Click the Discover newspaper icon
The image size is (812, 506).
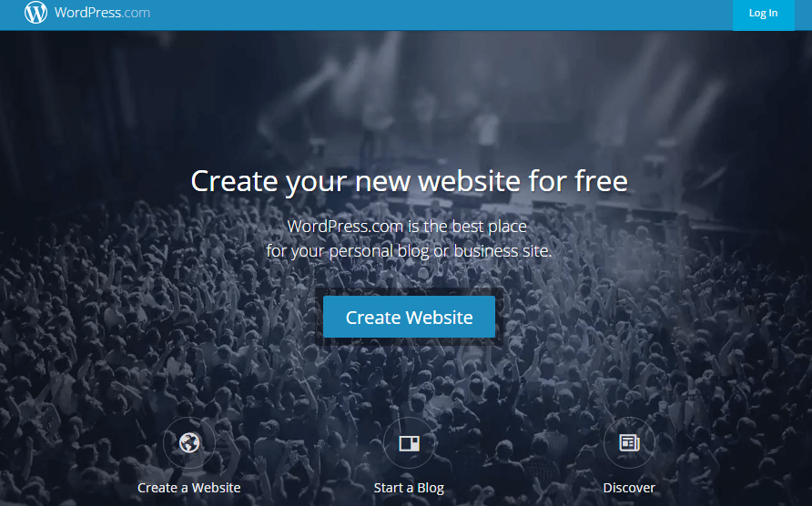629,443
